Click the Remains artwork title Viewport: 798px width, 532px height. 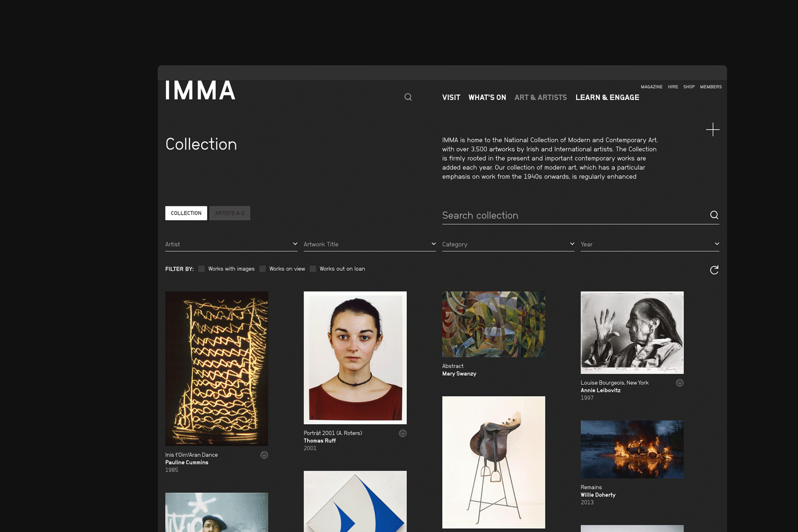(591, 487)
